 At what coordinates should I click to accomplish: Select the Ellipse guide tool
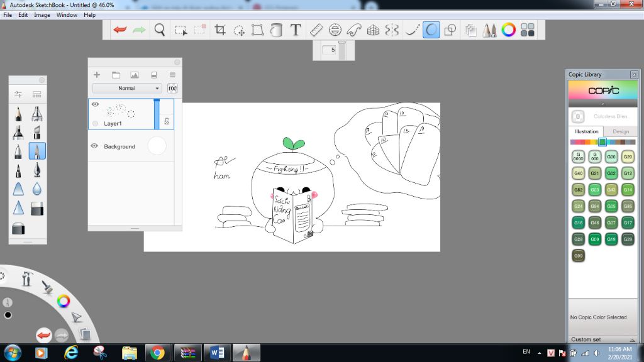(335, 30)
